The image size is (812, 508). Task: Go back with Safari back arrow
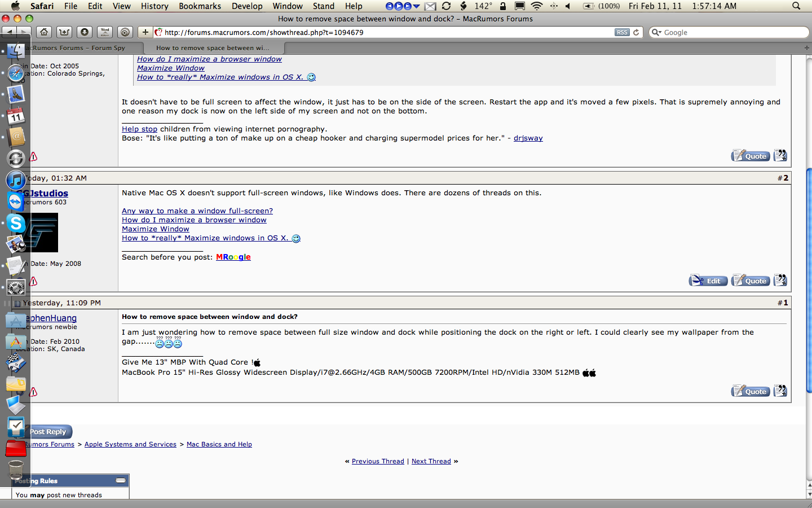(x=10, y=32)
